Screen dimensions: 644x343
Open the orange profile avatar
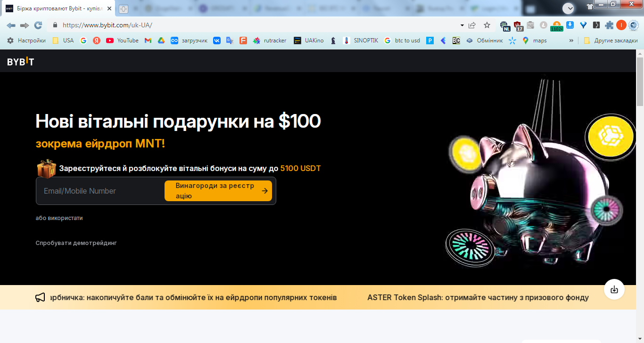[x=621, y=25]
